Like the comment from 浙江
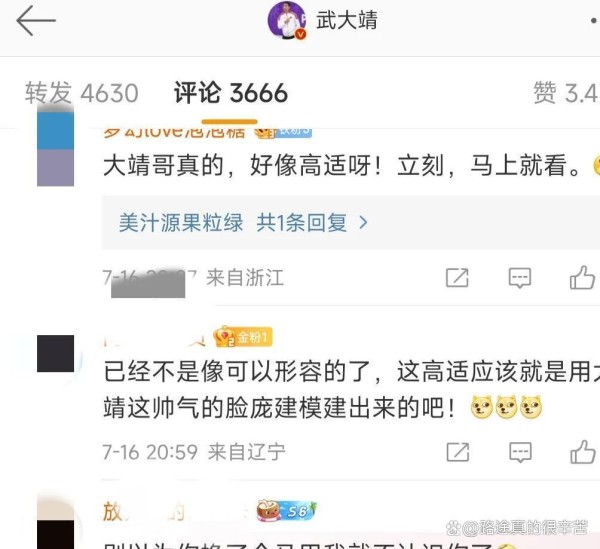The image size is (600, 549). (582, 277)
